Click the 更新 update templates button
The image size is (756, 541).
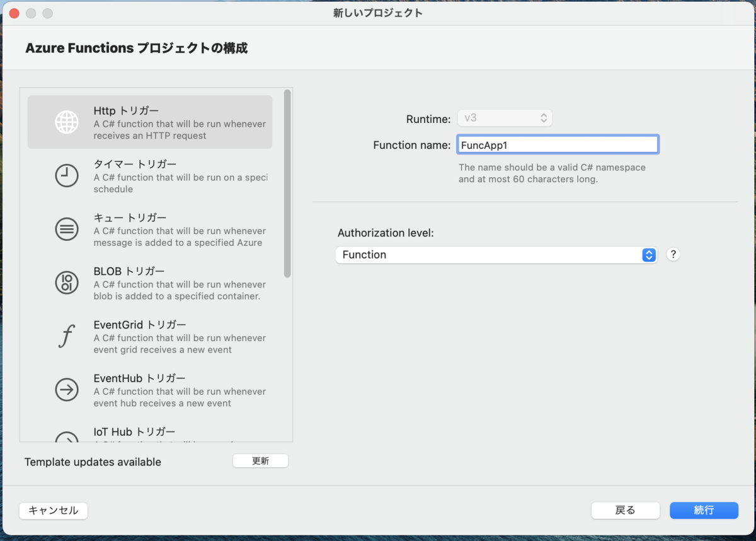[261, 461]
